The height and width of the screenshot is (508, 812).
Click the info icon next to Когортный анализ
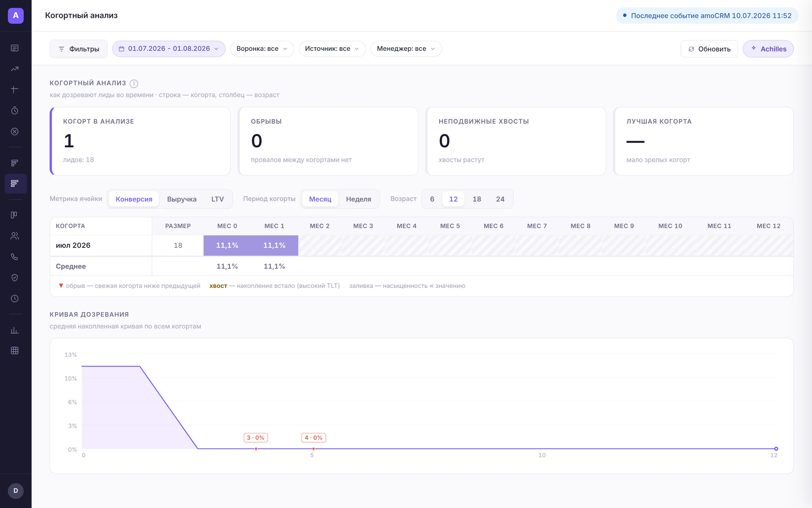pos(134,83)
